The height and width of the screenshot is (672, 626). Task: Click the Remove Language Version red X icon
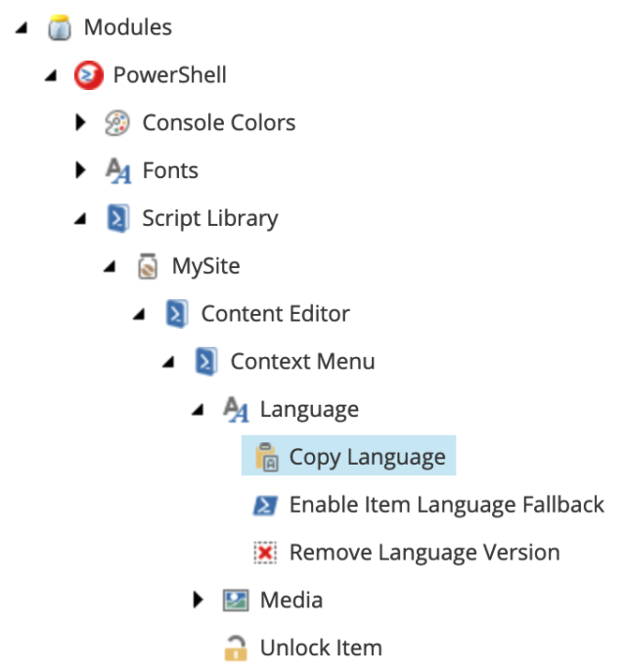265,553
